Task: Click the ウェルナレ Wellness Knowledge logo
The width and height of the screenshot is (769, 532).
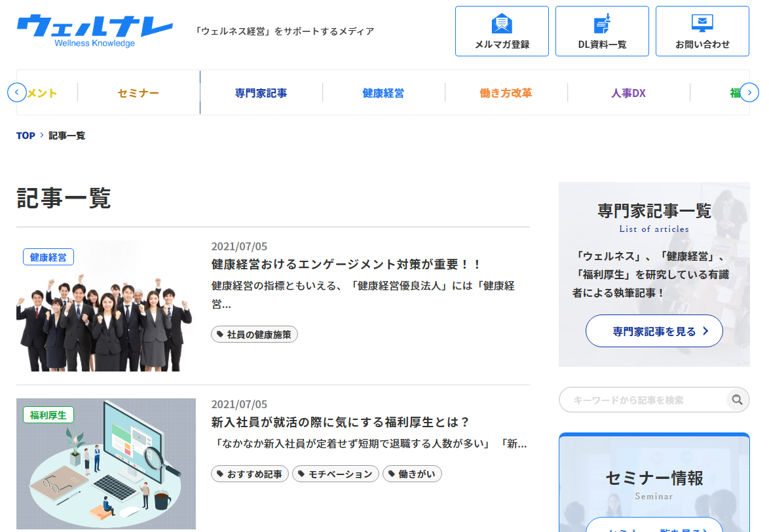Action: 95,30
